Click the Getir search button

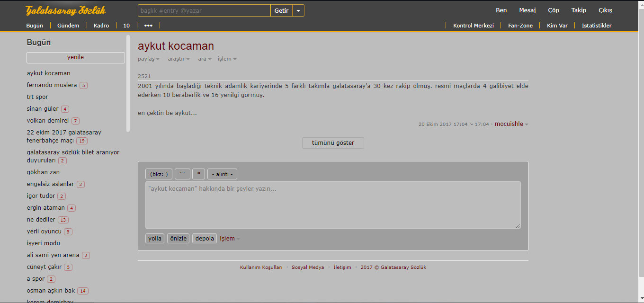click(281, 10)
